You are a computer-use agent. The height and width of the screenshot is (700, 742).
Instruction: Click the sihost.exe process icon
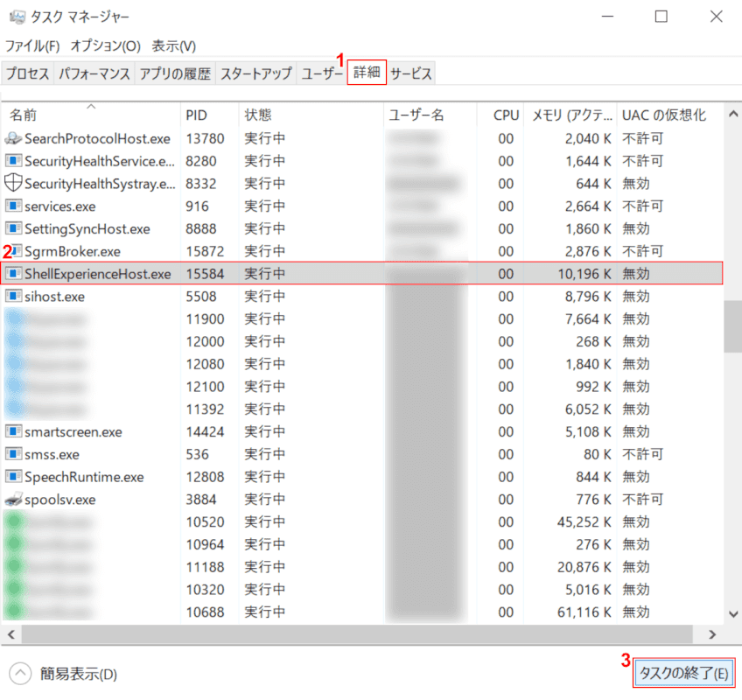click(13, 297)
